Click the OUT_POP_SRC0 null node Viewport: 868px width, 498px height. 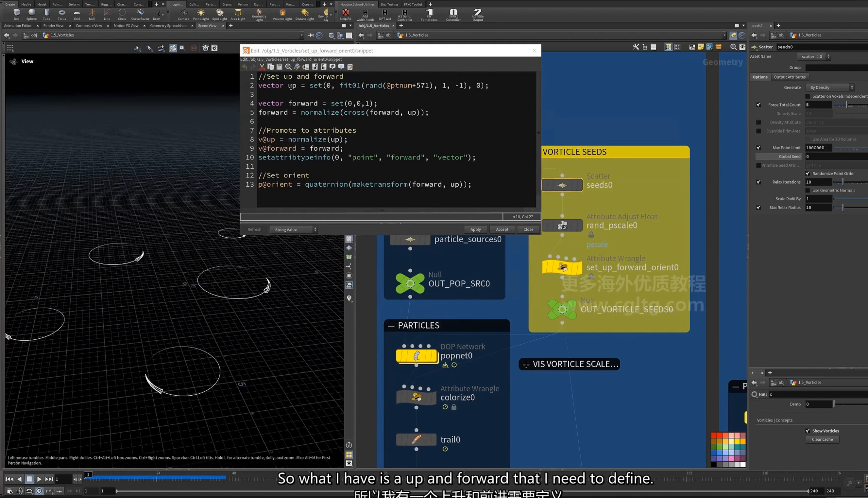point(410,283)
